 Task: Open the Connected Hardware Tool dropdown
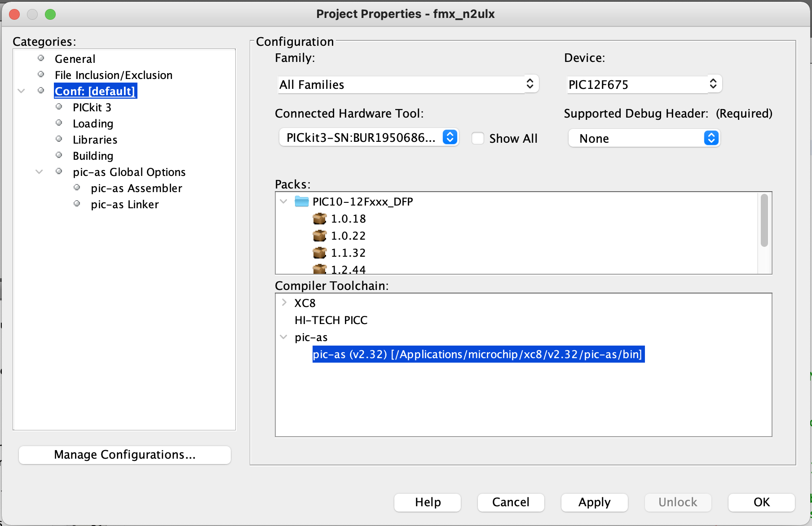368,138
